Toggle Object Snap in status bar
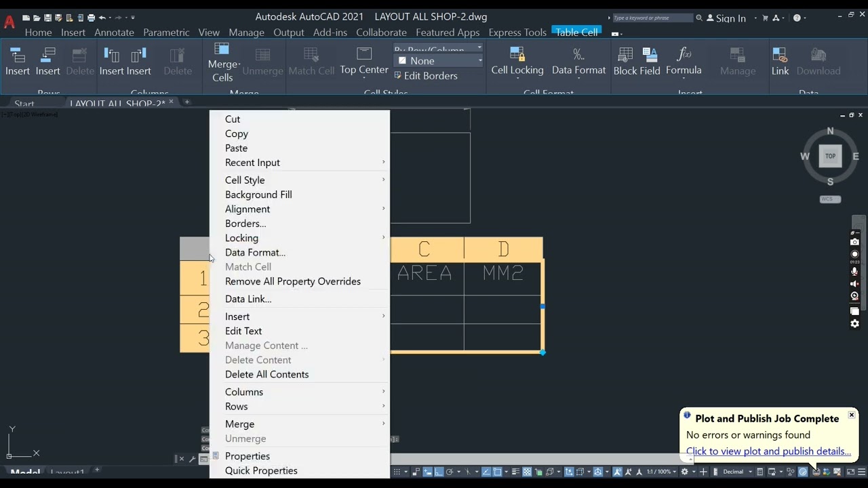The height and width of the screenshot is (488, 868). point(498,471)
